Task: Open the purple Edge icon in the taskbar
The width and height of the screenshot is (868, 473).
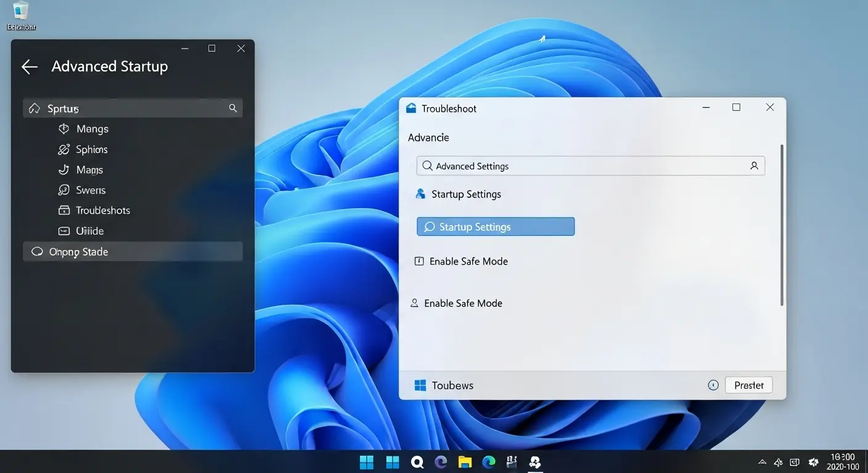Action: point(440,462)
